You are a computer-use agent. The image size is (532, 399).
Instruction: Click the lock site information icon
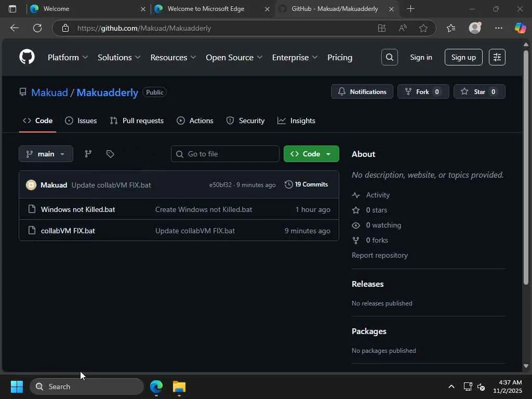pos(65,28)
